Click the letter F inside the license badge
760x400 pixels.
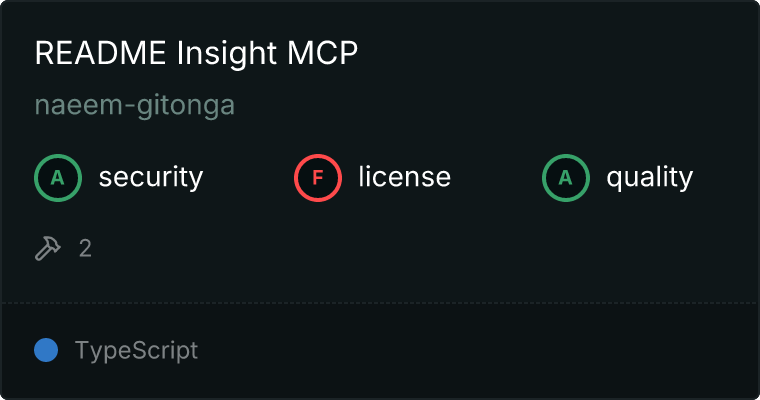pyautogui.click(x=318, y=178)
